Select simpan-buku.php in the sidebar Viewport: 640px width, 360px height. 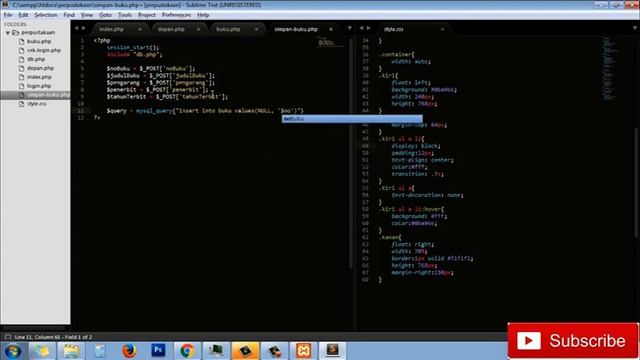(35, 95)
